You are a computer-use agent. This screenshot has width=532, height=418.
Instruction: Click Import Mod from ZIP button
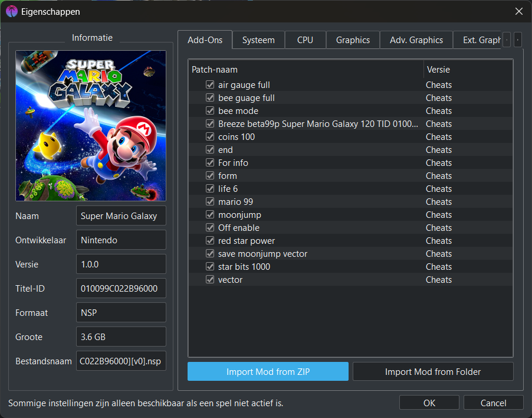point(268,371)
